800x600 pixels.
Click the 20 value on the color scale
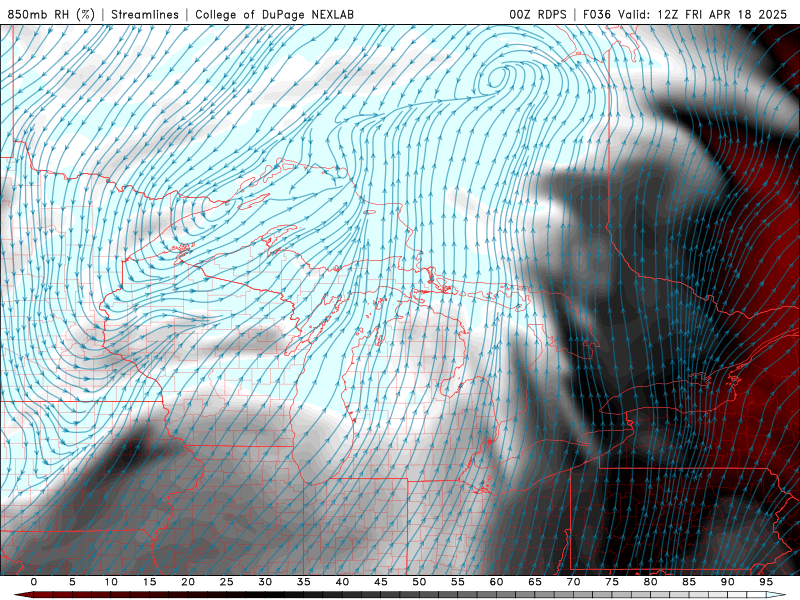point(188,582)
